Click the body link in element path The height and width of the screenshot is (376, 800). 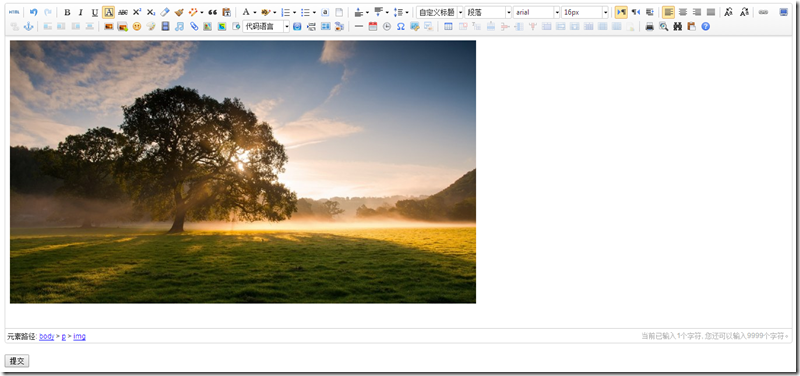46,337
